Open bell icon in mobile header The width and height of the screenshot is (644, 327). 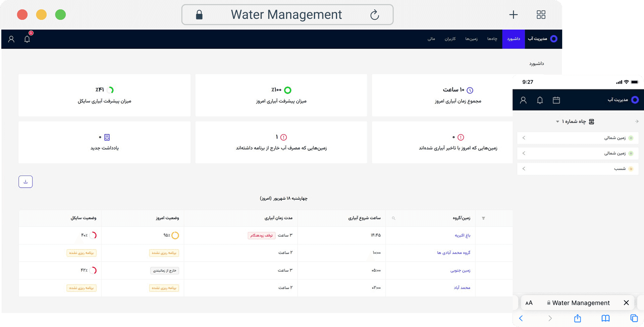click(x=540, y=100)
